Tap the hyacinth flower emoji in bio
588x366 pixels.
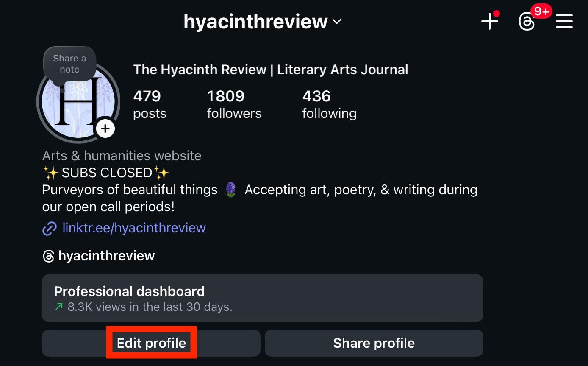tap(231, 190)
